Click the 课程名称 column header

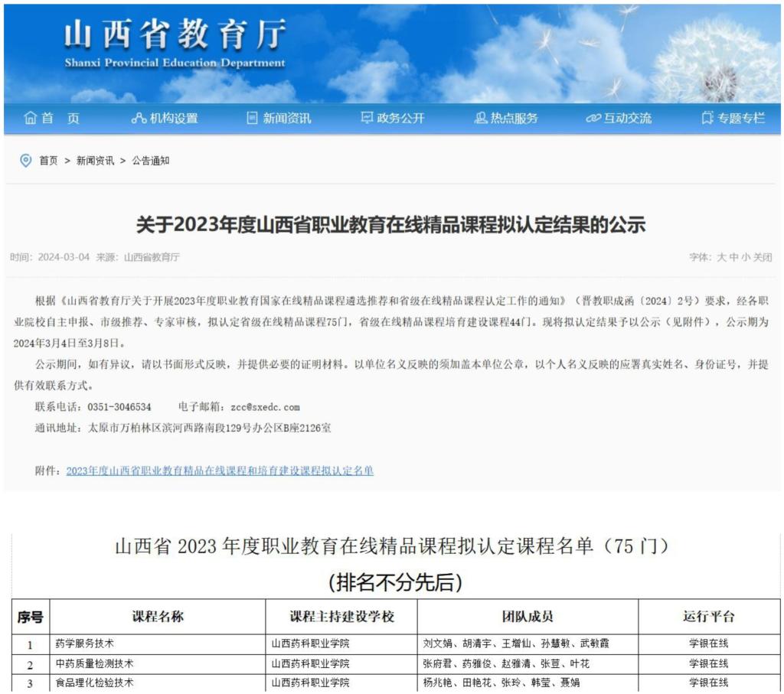(157, 617)
